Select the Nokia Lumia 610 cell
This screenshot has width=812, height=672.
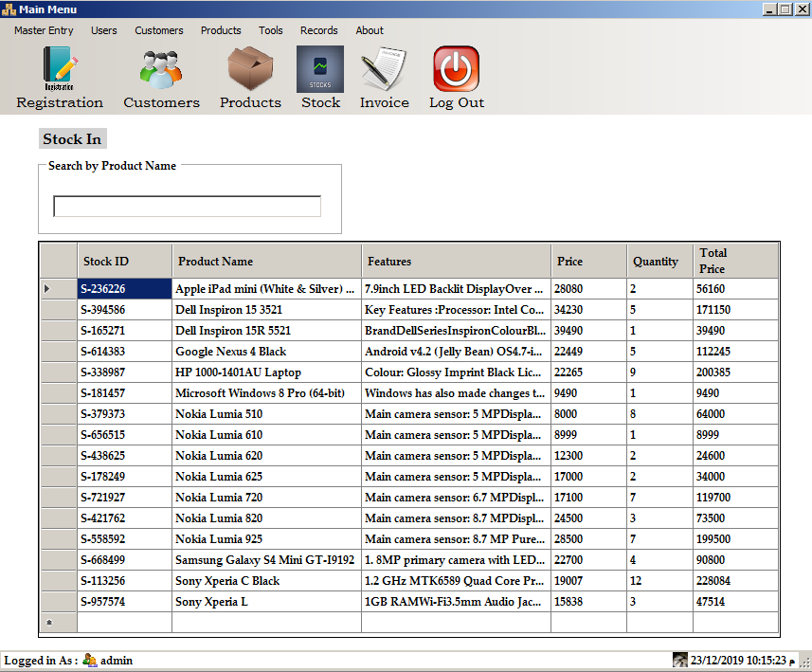coord(266,435)
